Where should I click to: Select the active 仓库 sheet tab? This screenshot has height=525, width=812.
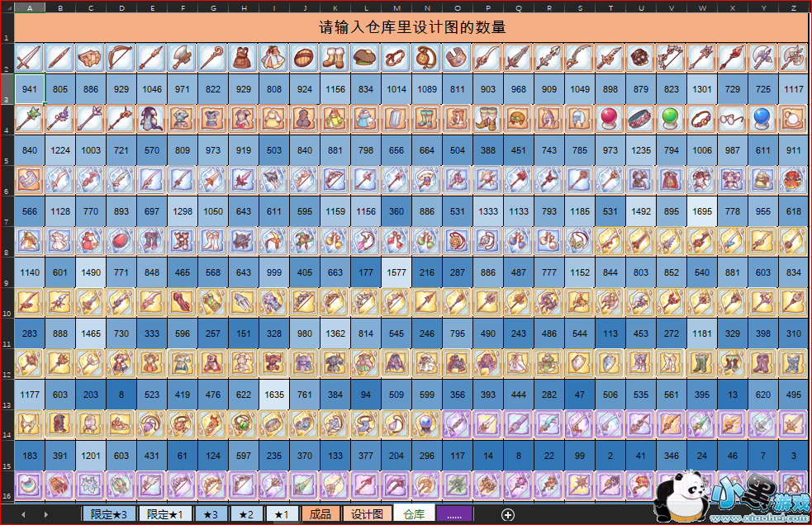click(414, 514)
